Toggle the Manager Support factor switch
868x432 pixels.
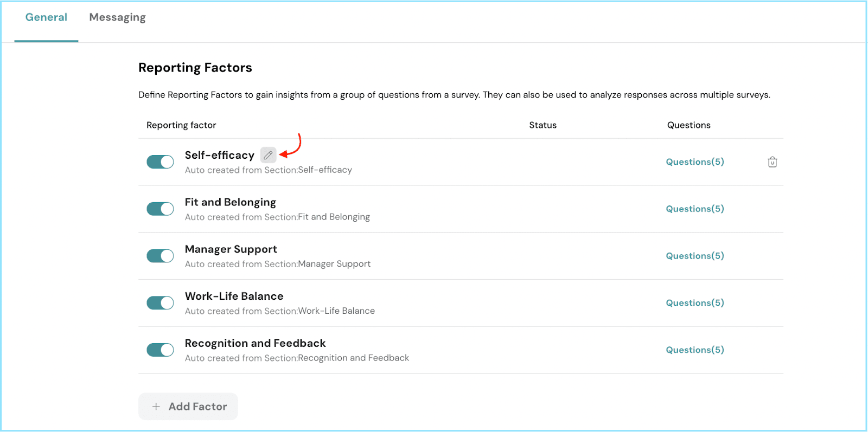coord(160,256)
